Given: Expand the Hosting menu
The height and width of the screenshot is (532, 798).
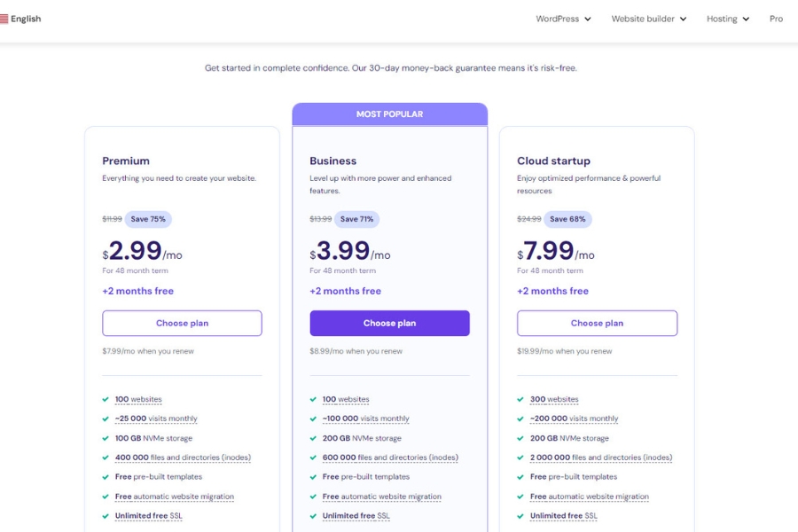Looking at the screenshot, I should (728, 19).
